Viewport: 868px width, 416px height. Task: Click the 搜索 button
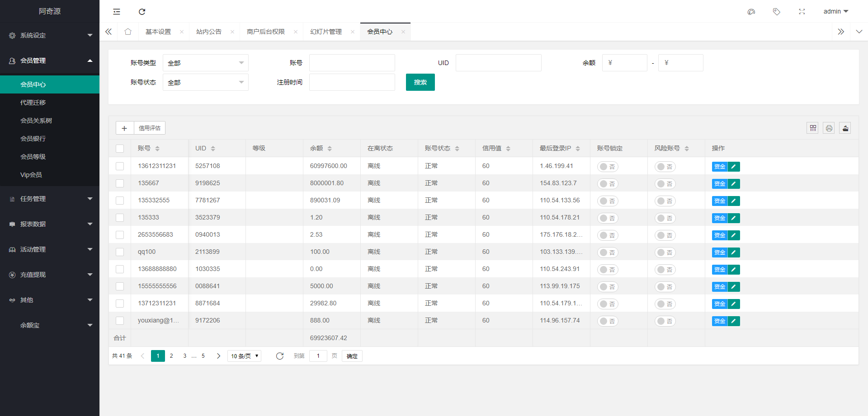point(420,82)
